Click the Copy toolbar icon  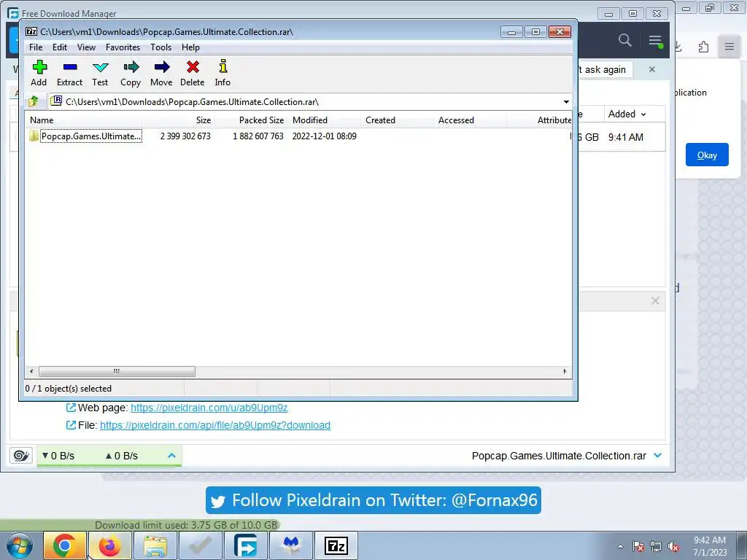[131, 74]
